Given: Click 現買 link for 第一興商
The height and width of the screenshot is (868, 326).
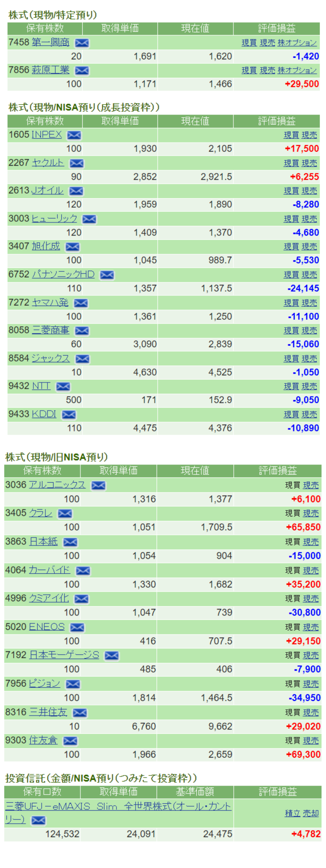Looking at the screenshot, I should [x=249, y=43].
